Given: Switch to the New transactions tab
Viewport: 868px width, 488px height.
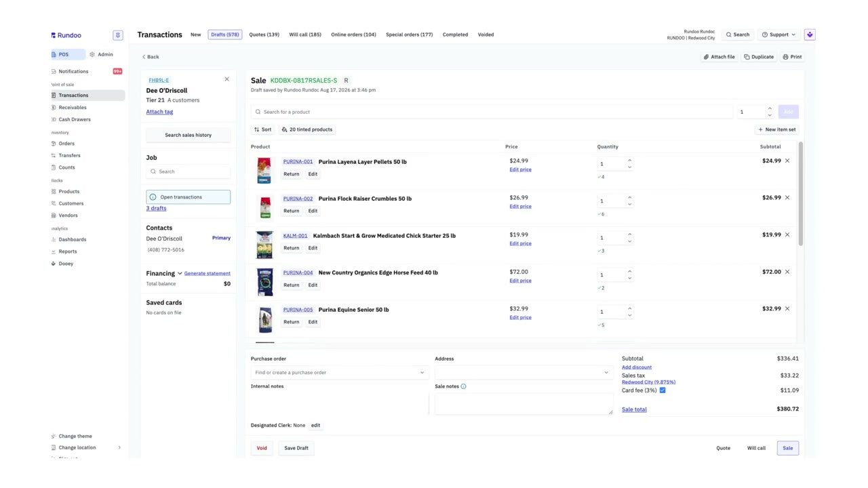Looking at the screenshot, I should (195, 35).
